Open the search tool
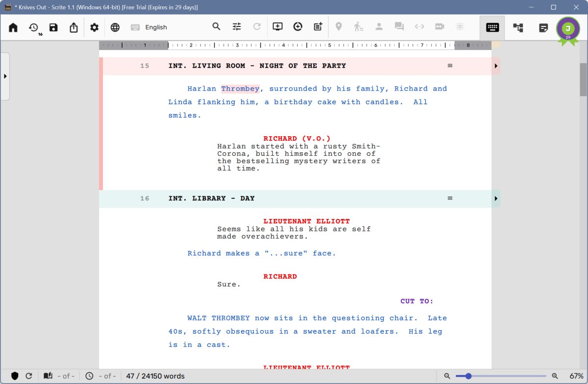The height and width of the screenshot is (384, 588). click(216, 27)
